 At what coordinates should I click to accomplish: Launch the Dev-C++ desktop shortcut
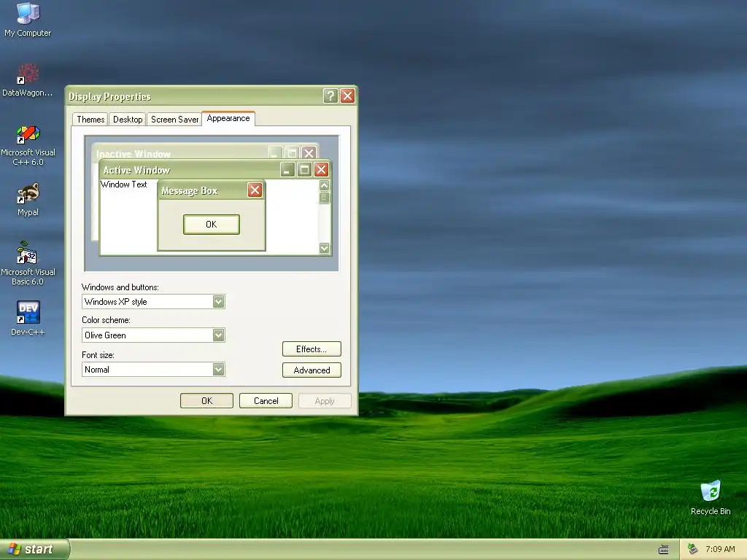tap(28, 318)
